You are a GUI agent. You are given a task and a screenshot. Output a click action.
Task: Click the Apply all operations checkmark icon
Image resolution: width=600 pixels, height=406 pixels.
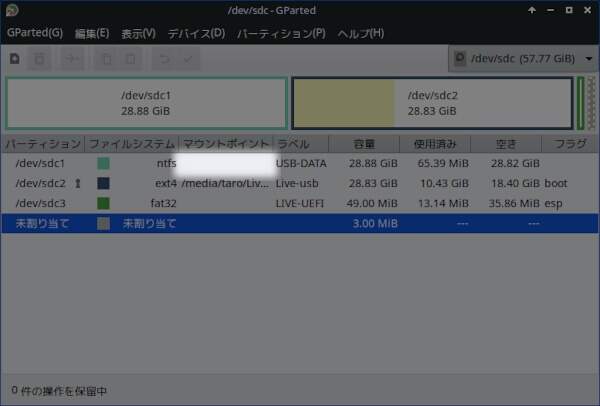188,59
